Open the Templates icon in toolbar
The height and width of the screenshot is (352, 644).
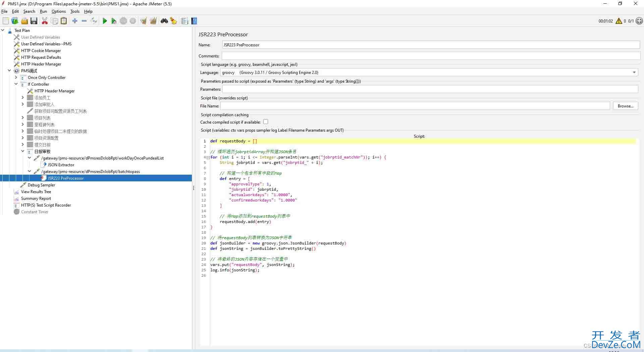pos(15,21)
